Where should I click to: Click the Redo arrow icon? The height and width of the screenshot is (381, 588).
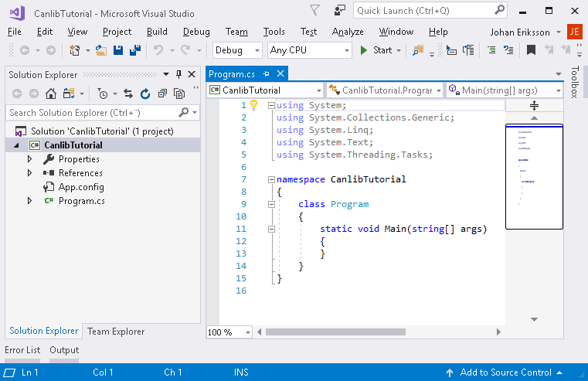[x=185, y=50]
